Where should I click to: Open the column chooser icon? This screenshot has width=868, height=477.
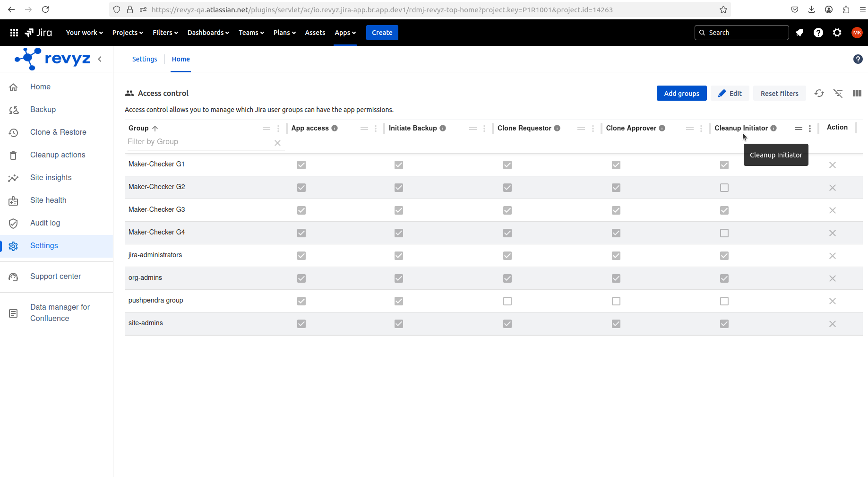[x=857, y=94]
